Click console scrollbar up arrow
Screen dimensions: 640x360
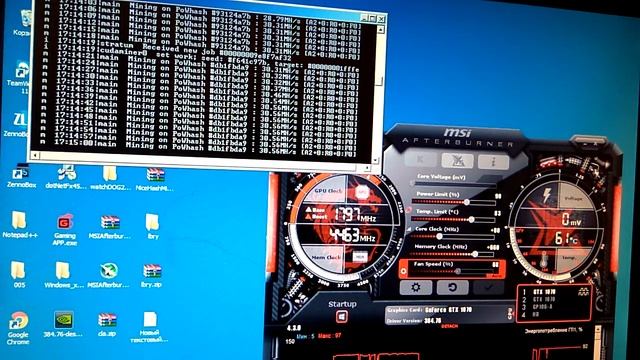pyautogui.click(x=380, y=29)
